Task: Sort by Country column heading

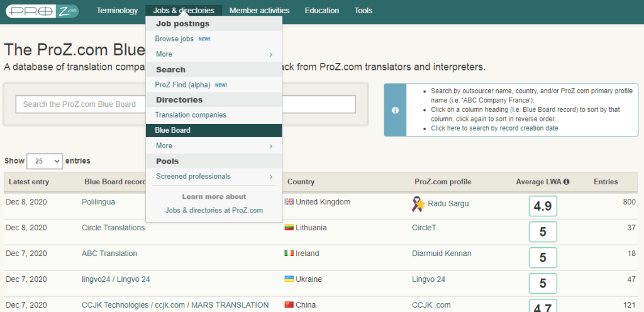Action: [301, 182]
